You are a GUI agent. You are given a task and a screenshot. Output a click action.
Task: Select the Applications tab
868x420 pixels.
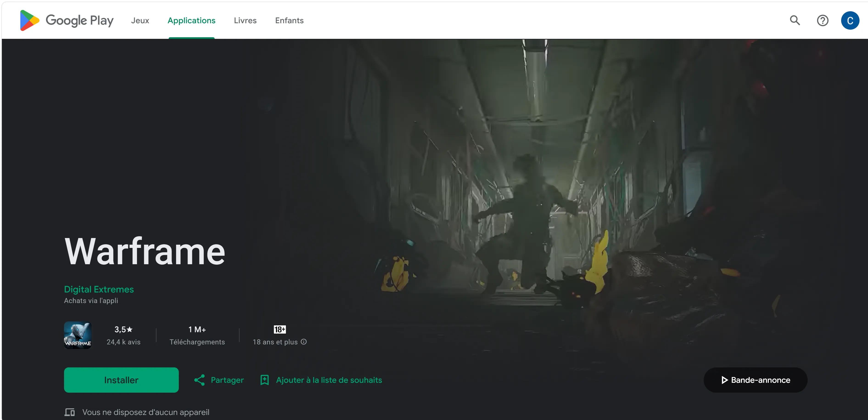191,21
